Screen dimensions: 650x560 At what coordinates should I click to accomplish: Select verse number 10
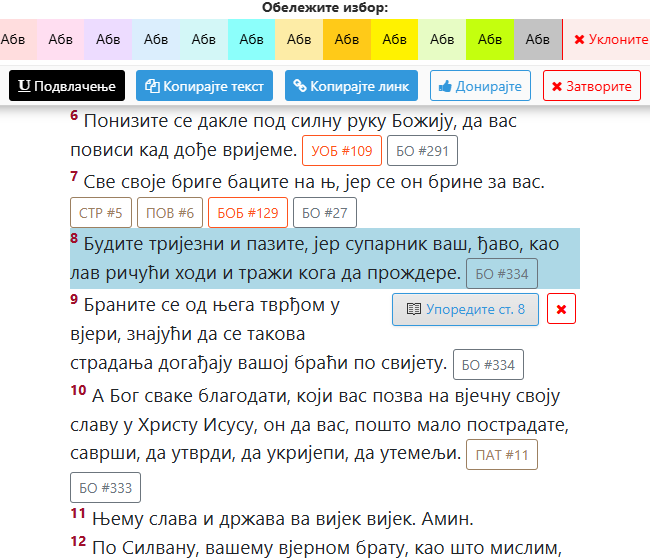coord(78,390)
